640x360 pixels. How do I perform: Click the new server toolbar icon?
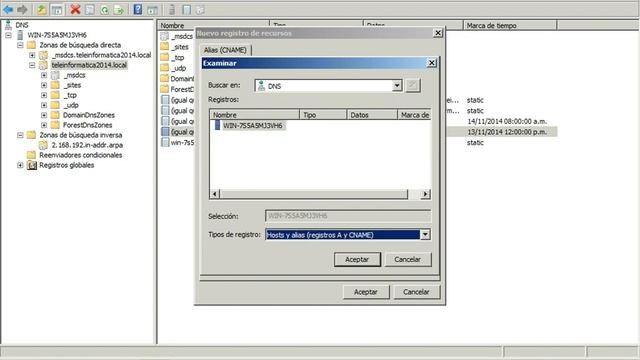coord(172,9)
